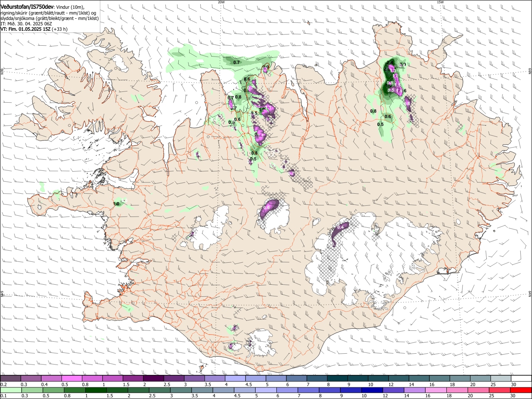Image resolution: width=532 pixels, height=399 pixels.
Task: Click the (+33 h) forecast offset text
Action: tap(59, 29)
